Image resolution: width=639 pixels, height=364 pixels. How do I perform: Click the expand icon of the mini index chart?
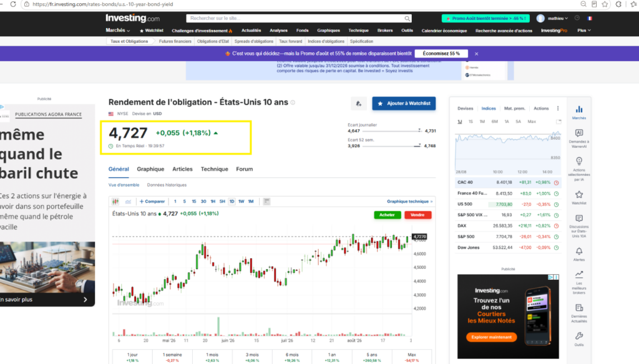click(x=559, y=122)
